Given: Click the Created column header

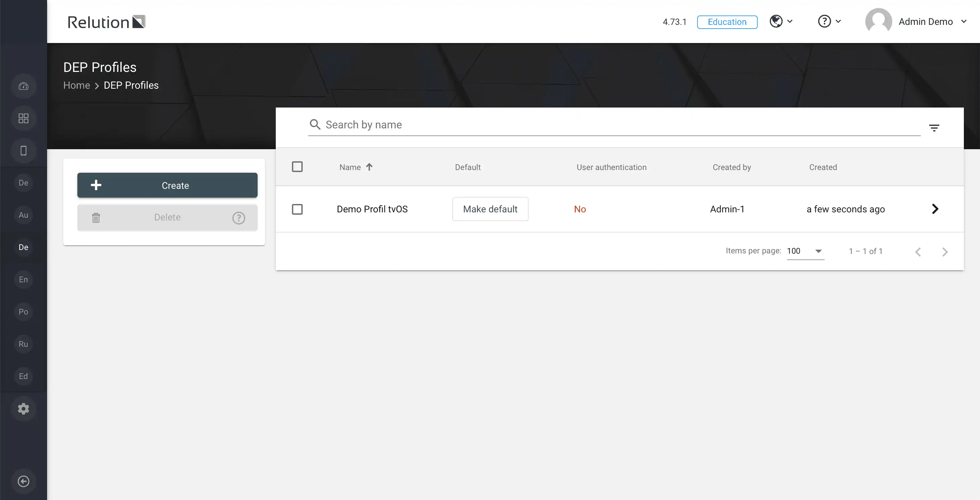Looking at the screenshot, I should [823, 167].
